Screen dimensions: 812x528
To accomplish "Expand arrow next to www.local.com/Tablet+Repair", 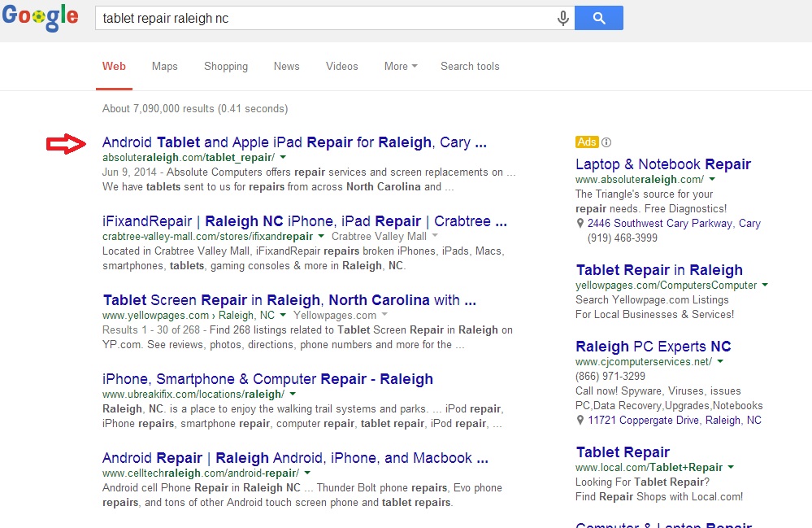I will 731,467.
